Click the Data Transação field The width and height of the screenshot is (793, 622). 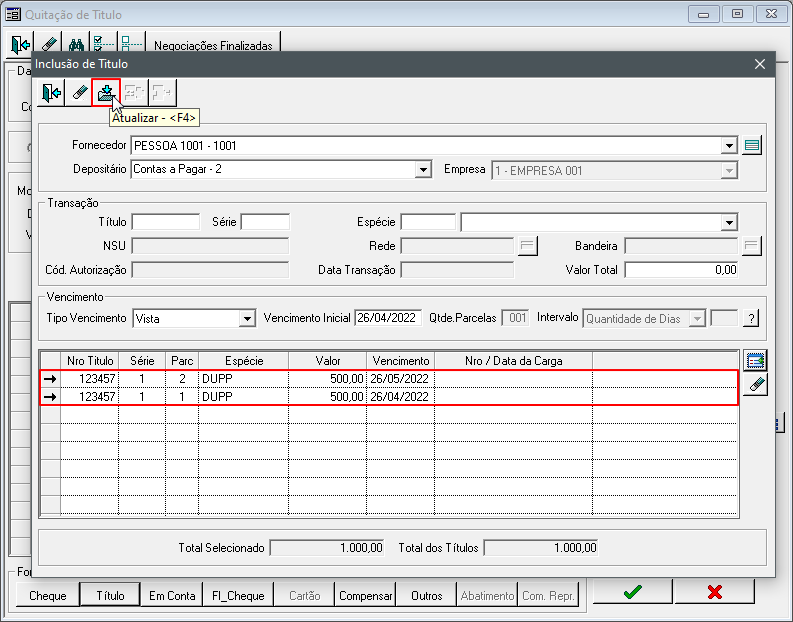tap(457, 270)
